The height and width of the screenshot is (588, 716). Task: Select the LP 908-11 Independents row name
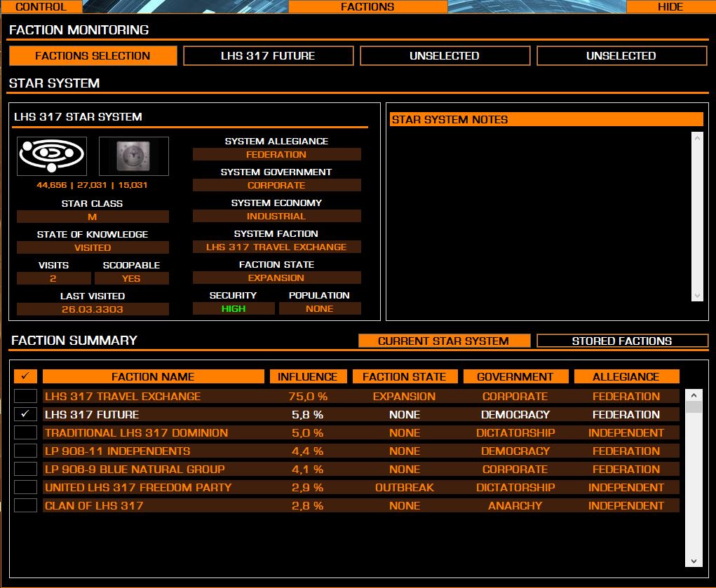(x=117, y=451)
